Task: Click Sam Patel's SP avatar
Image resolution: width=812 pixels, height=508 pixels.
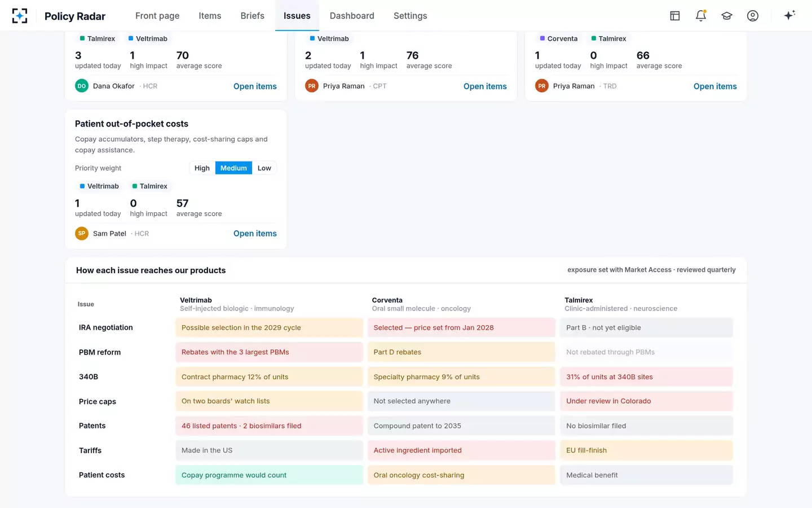Action: click(82, 233)
